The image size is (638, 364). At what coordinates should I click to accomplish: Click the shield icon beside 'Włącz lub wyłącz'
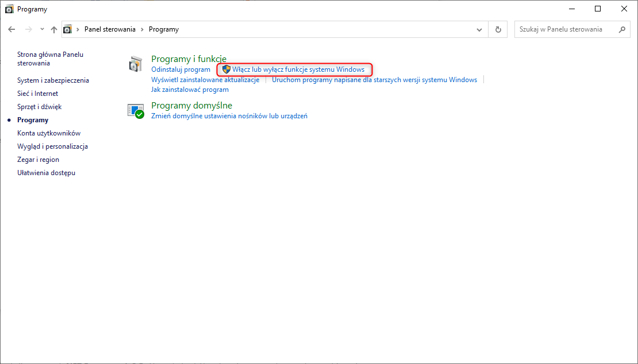click(226, 69)
